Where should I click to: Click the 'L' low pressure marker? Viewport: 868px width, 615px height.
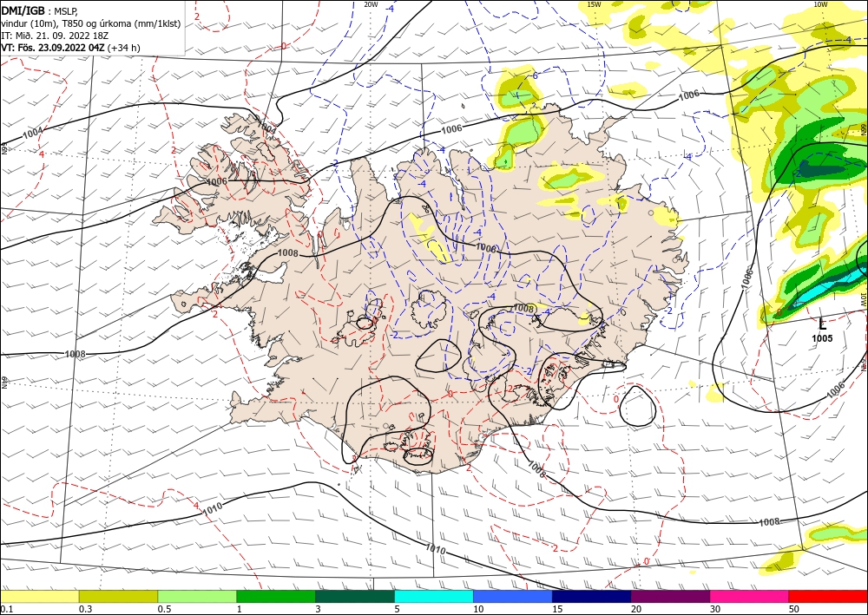point(822,324)
